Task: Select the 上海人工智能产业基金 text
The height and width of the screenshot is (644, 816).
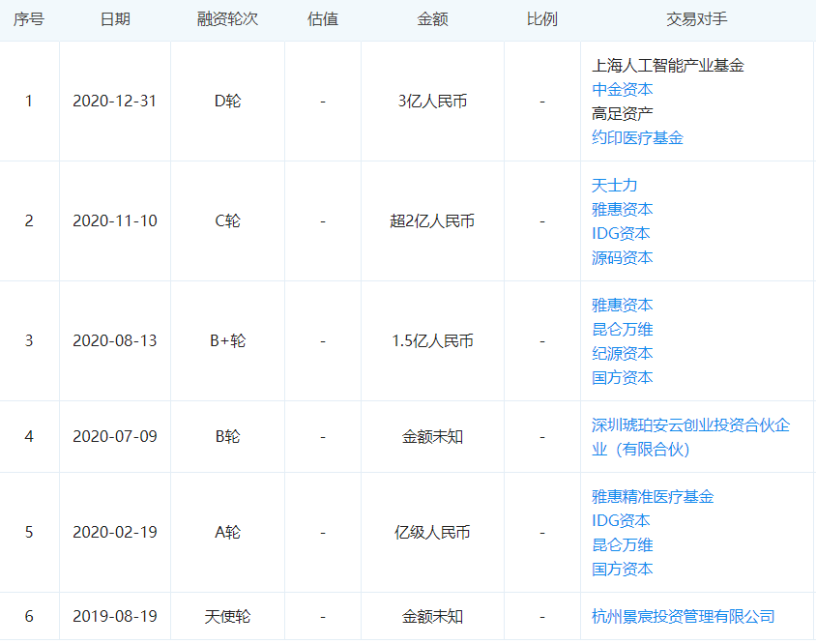Action: click(x=668, y=66)
